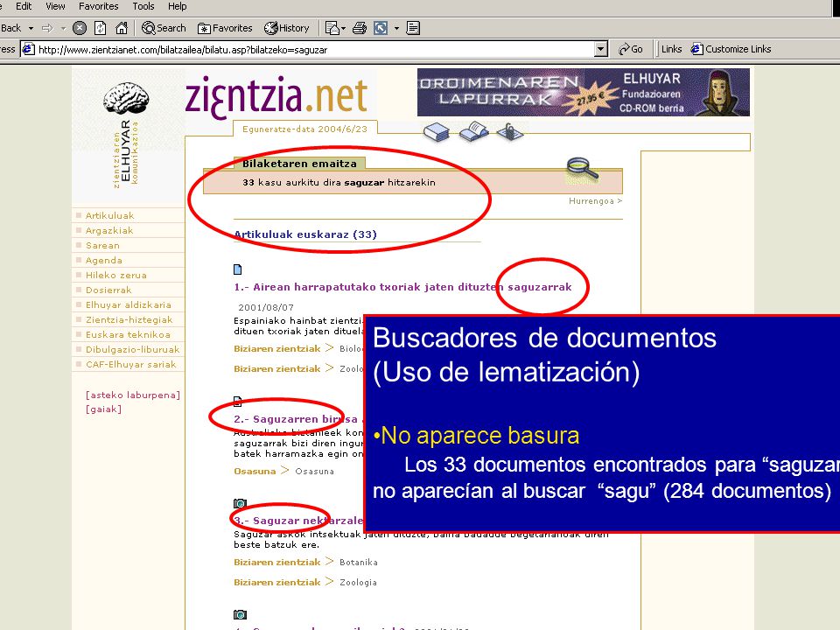840x630 pixels.
Task: Click the magnifying glass search icon
Action: (x=582, y=169)
